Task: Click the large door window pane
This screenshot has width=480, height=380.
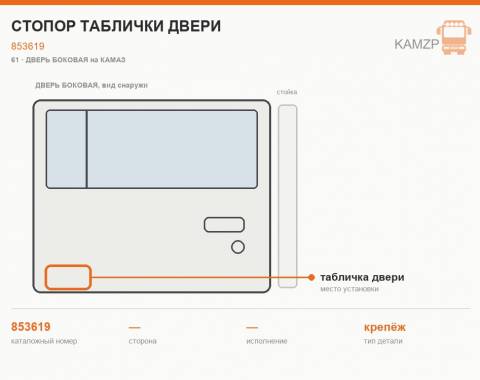Action: [172, 149]
